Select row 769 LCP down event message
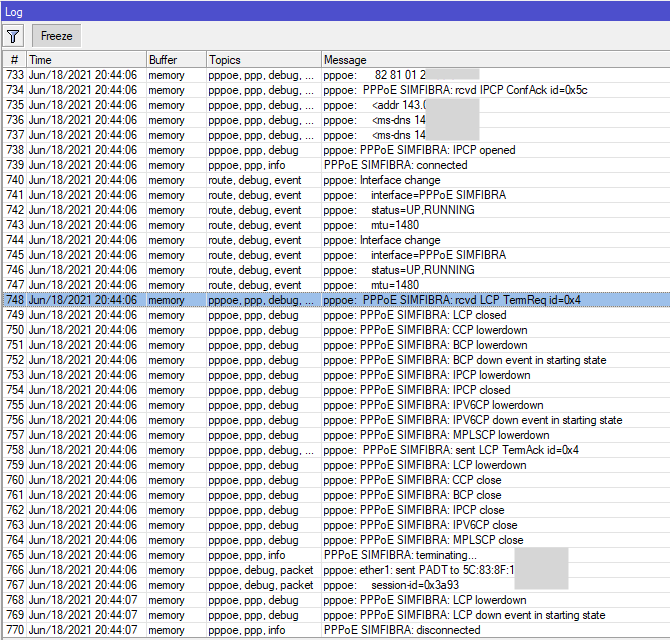Viewport: 670px width, 640px height. tap(336, 615)
